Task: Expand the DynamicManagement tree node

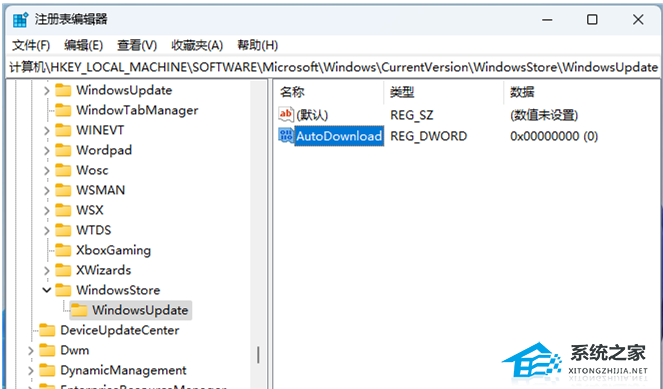Action: click(30, 371)
